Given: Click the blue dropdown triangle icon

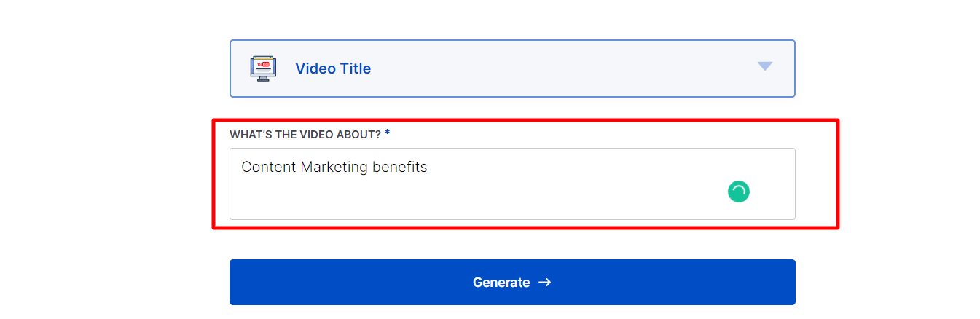Looking at the screenshot, I should pyautogui.click(x=764, y=66).
